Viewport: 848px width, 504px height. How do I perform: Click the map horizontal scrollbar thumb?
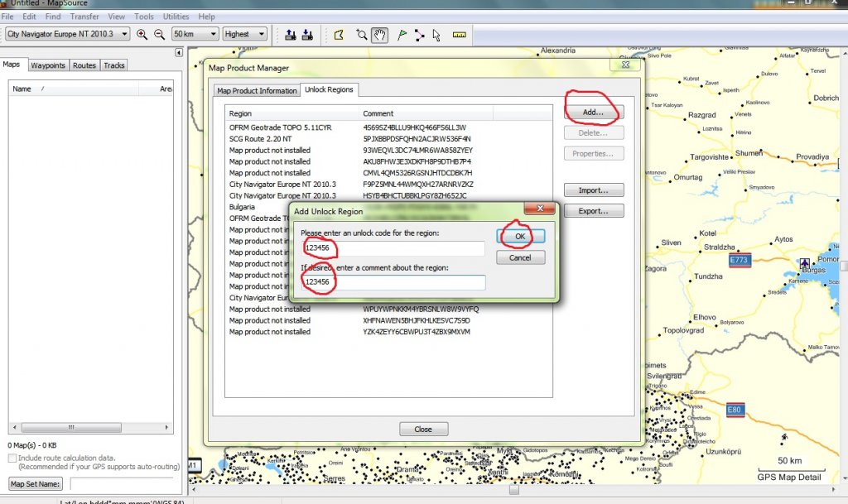[514, 489]
